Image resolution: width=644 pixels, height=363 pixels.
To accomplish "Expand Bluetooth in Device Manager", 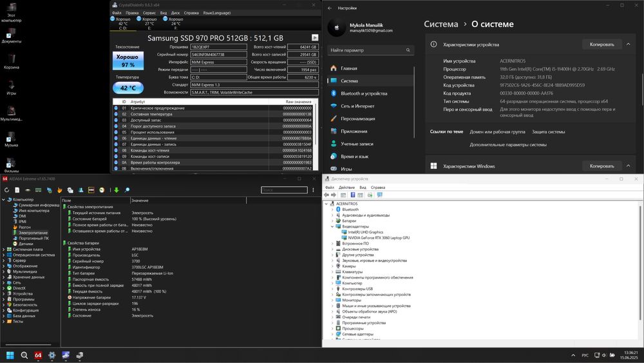I will pyautogui.click(x=332, y=210).
